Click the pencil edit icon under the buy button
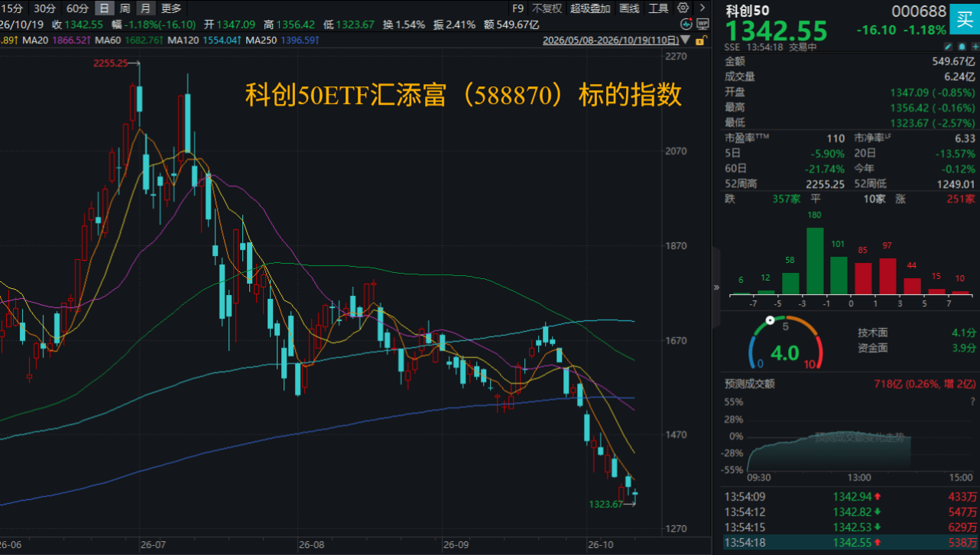The height and width of the screenshot is (555, 980). pyautogui.click(x=948, y=47)
